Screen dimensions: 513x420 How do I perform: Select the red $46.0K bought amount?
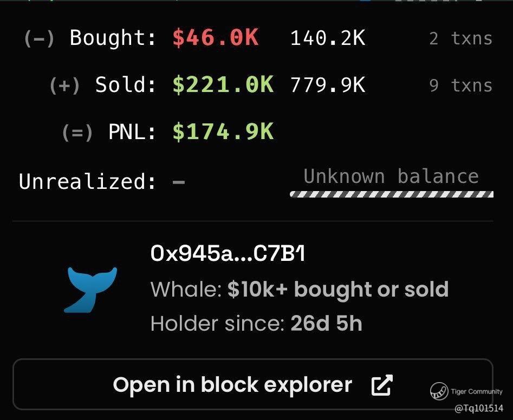(x=216, y=38)
